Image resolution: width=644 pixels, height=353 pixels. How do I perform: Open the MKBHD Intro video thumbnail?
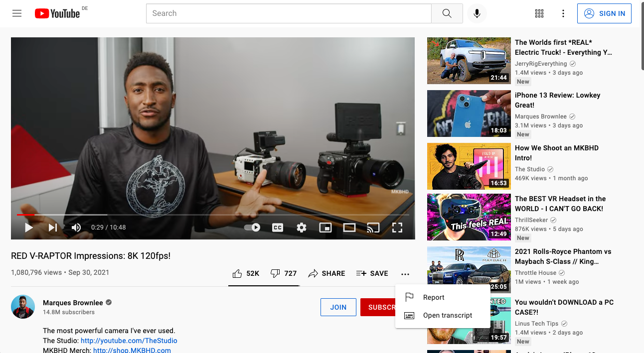[469, 166]
